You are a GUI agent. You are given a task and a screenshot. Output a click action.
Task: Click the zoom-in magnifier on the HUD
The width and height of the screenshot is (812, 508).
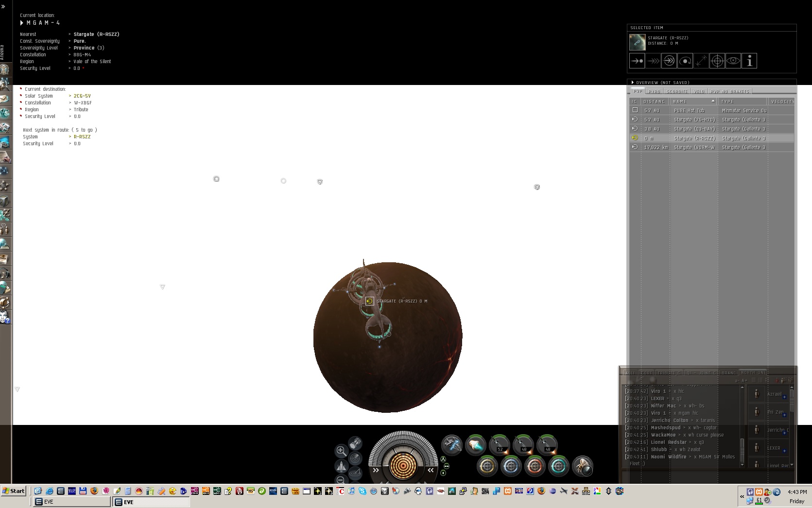click(341, 451)
